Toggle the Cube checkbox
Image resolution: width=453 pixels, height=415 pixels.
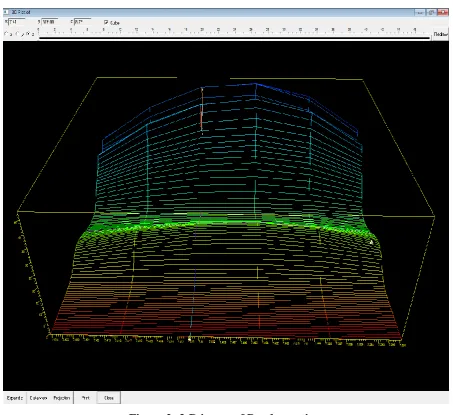106,22
